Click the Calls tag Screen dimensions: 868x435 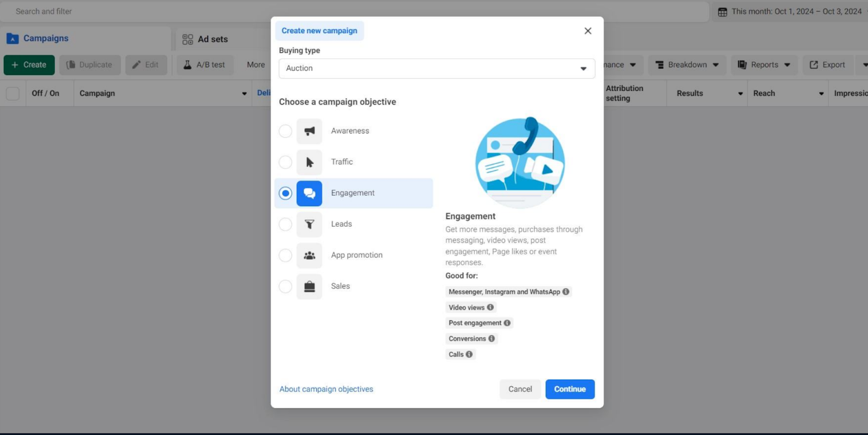(461, 354)
